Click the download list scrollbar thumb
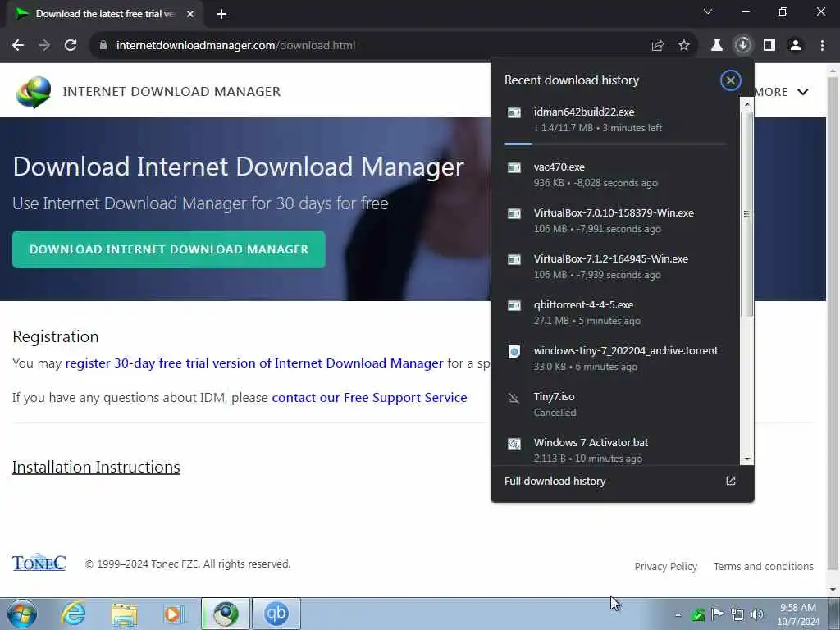Image resolution: width=840 pixels, height=630 pixels. [x=746, y=214]
